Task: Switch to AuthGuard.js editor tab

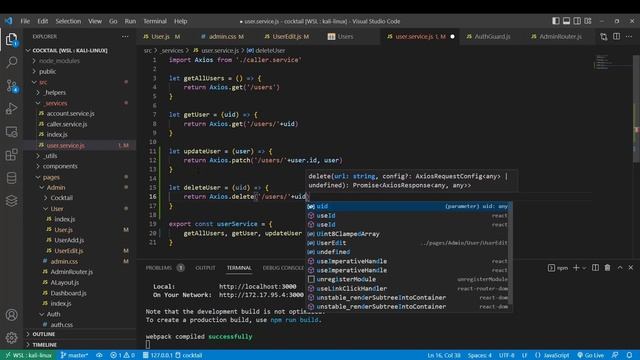Action: pyautogui.click(x=492, y=36)
